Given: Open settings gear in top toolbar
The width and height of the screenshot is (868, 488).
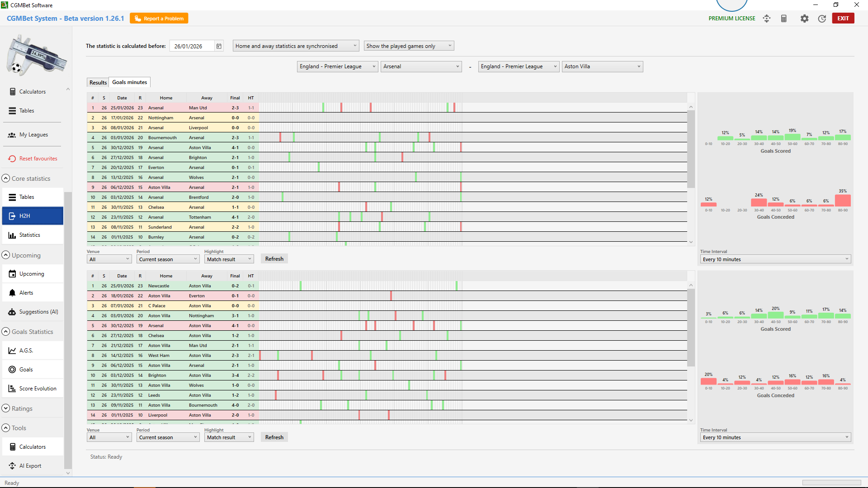Looking at the screenshot, I should click(804, 19).
